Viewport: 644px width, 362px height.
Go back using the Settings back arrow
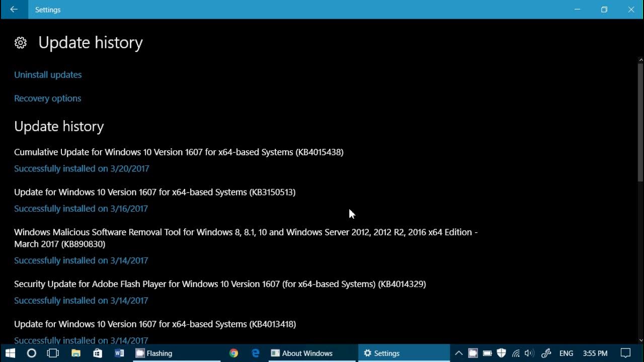click(x=14, y=10)
